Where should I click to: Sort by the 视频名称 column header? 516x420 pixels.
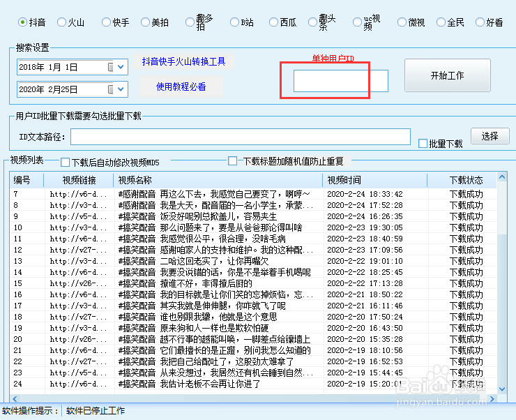218,180
